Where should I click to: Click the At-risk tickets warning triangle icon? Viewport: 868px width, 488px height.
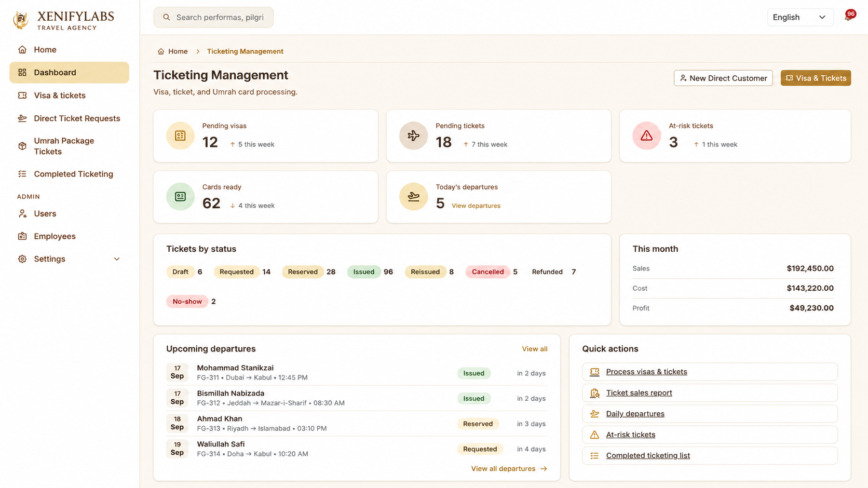(646, 135)
